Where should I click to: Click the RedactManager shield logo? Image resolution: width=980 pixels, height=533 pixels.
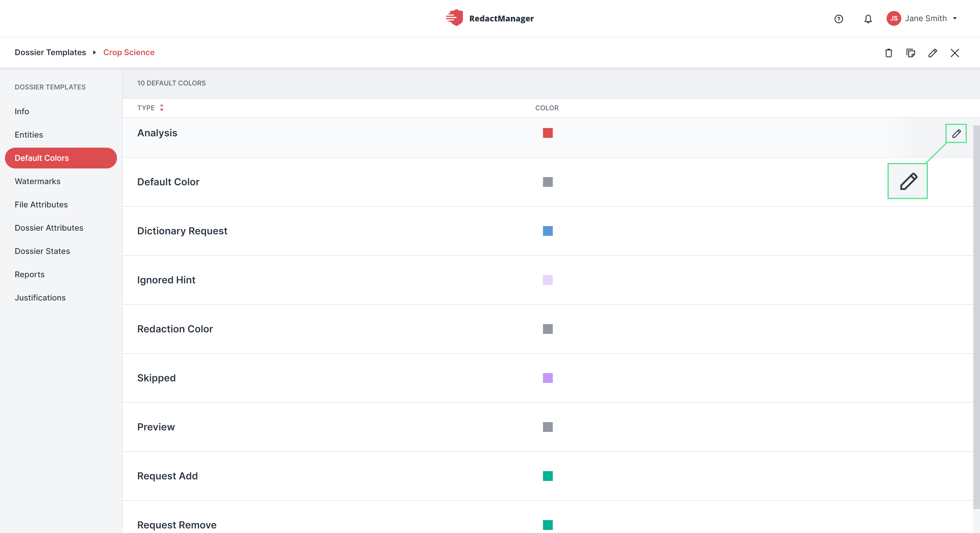point(454,18)
